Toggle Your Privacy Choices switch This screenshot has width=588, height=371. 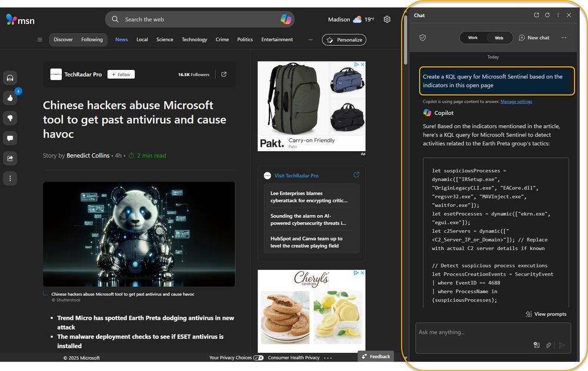pos(258,357)
